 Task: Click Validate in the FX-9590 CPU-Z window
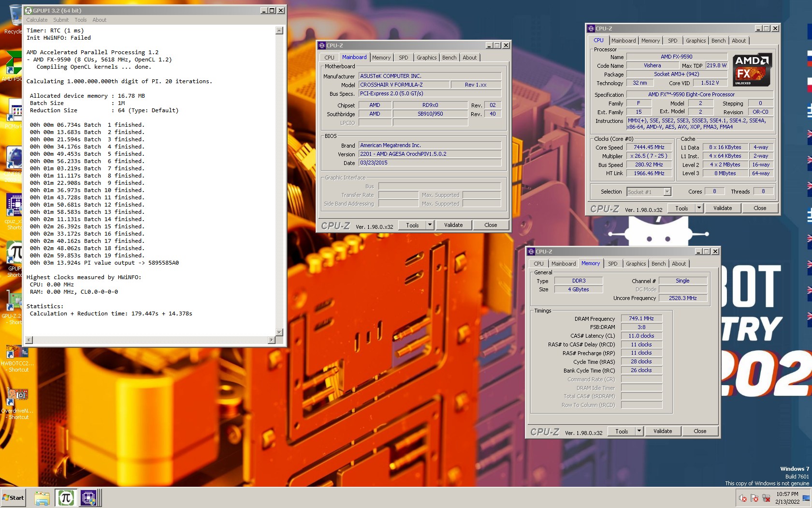tap(723, 208)
